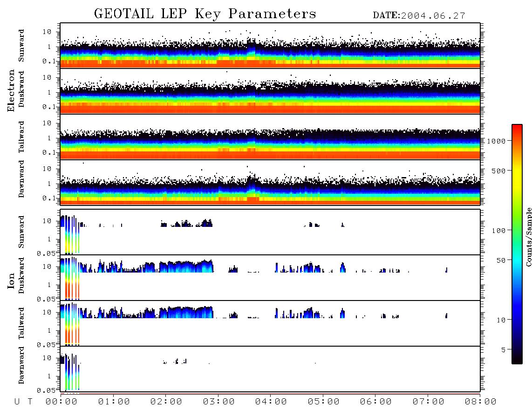Click the 05:00 time tick label
Screen dimensions: 532x410
324,402
